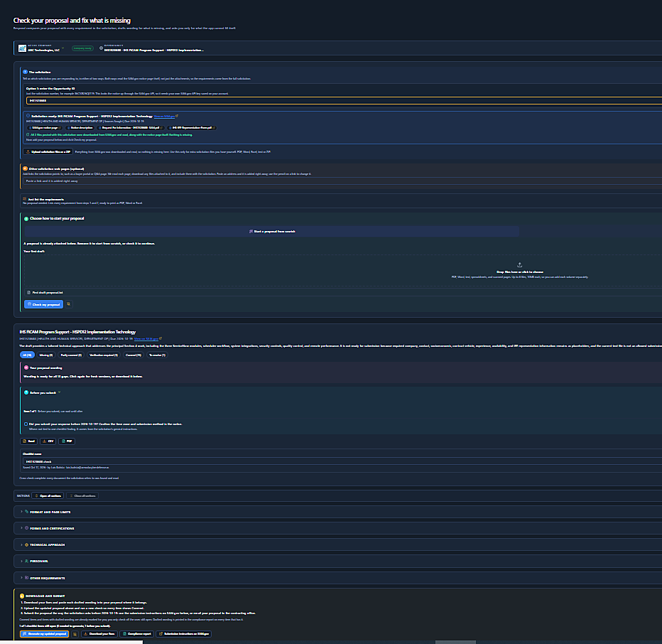Expand the Format and Page Limits section

point(338,512)
